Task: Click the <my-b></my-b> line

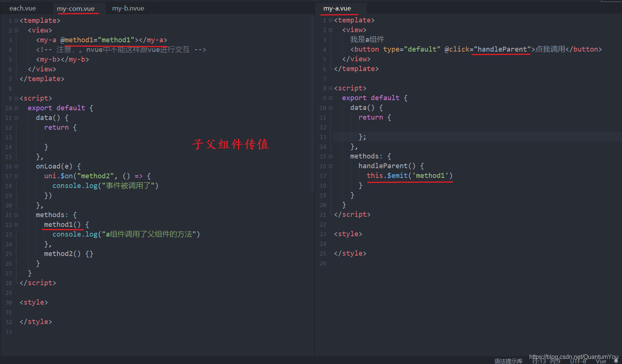Action: pyautogui.click(x=62, y=59)
